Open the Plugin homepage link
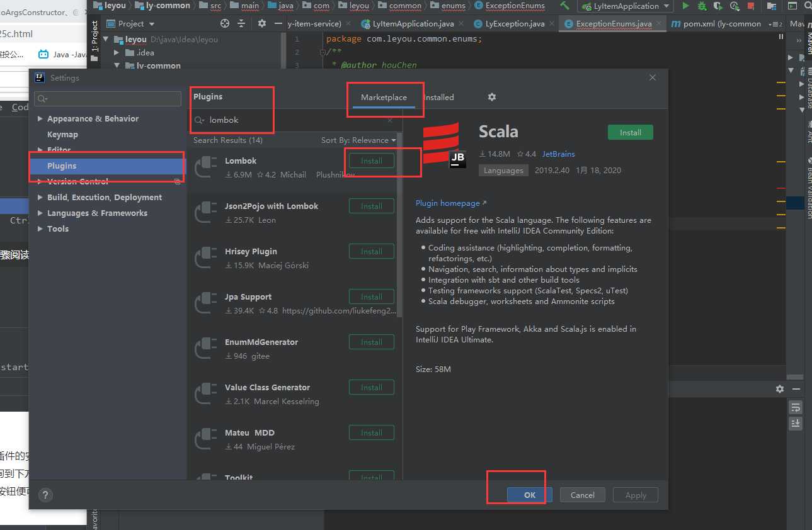This screenshot has height=530, width=812. click(451, 203)
